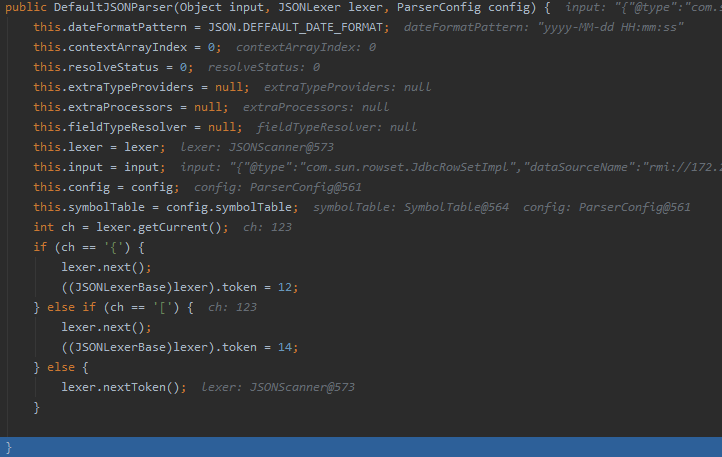
Task: Click the line 'this.extraTypeProviders = null;'
Action: pos(141,88)
